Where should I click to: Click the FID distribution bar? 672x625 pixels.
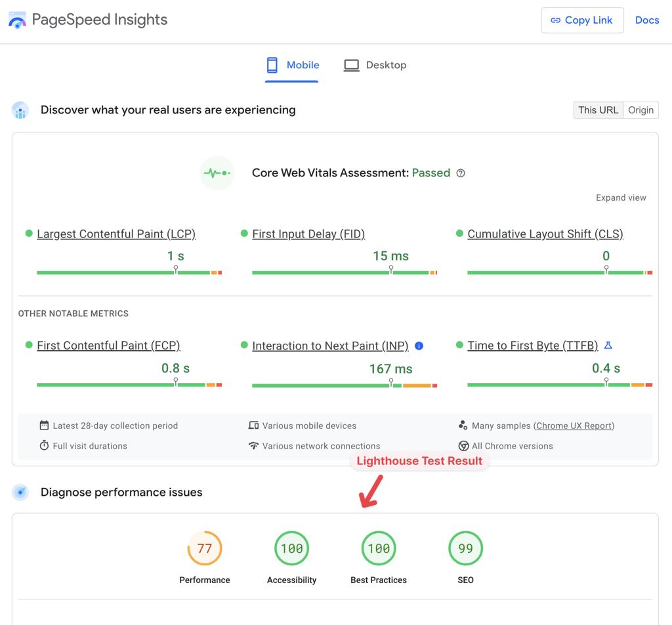tap(345, 272)
